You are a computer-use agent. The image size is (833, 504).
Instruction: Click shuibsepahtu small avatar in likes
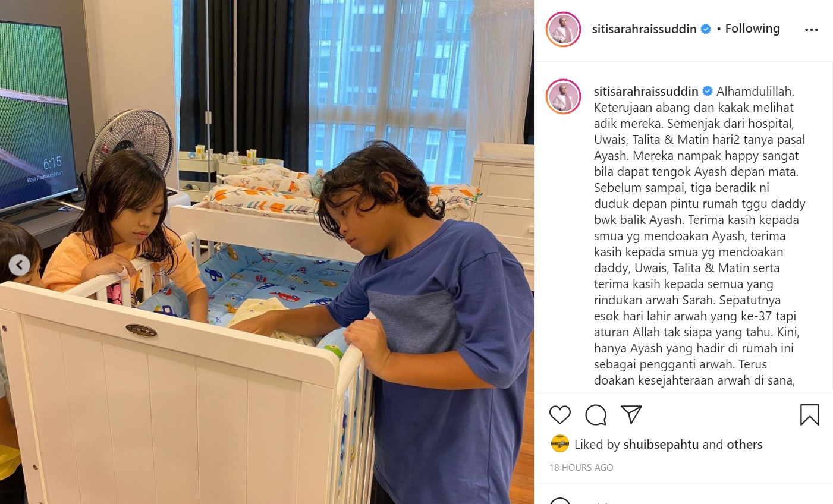pyautogui.click(x=560, y=444)
